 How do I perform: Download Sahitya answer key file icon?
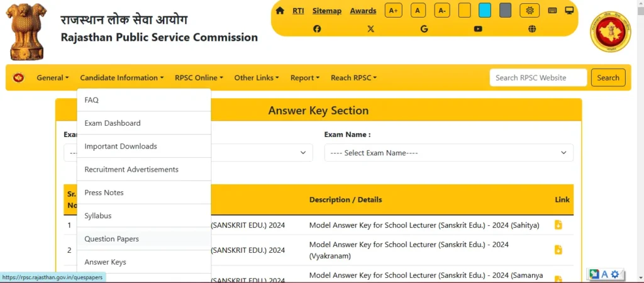pos(558,225)
